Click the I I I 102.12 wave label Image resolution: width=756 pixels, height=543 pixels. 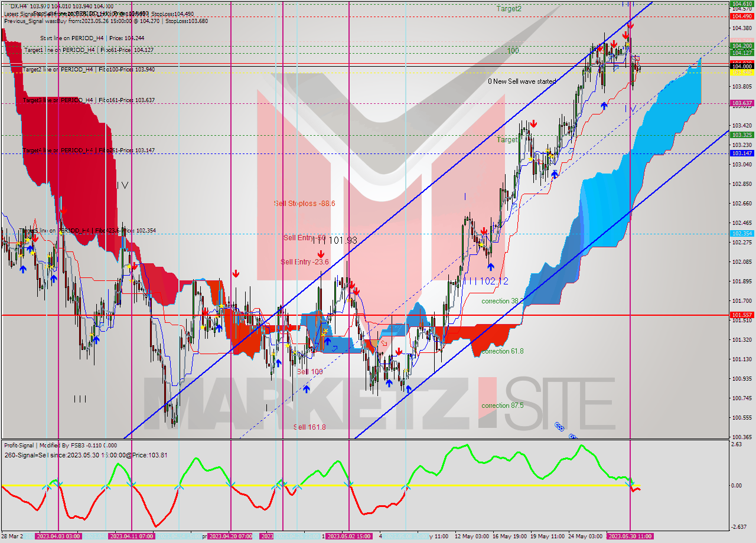pyautogui.click(x=485, y=282)
